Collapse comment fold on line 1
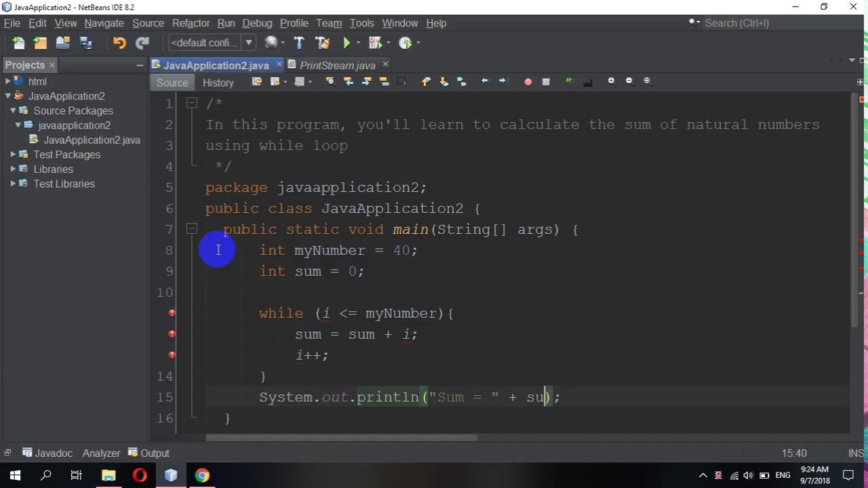Viewport: 868px width, 488px height. (192, 103)
